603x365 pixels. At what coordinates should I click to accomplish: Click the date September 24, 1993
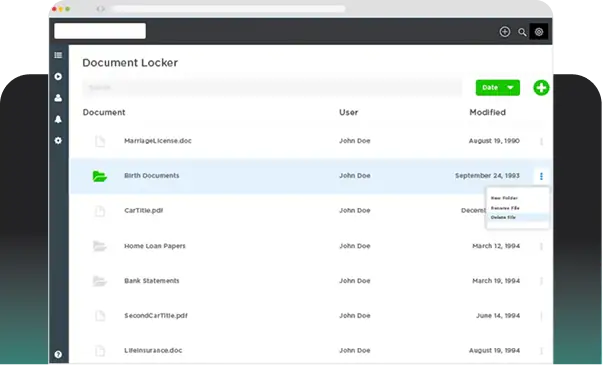click(487, 176)
